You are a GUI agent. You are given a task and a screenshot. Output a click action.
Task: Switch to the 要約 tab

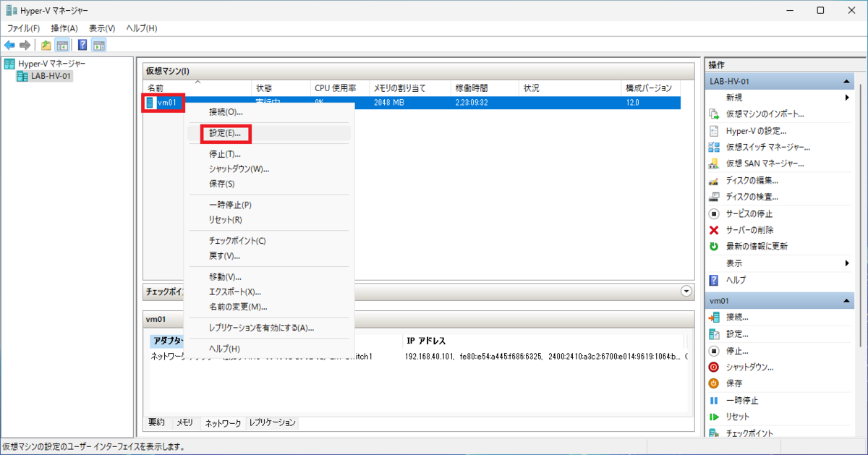pos(157,422)
